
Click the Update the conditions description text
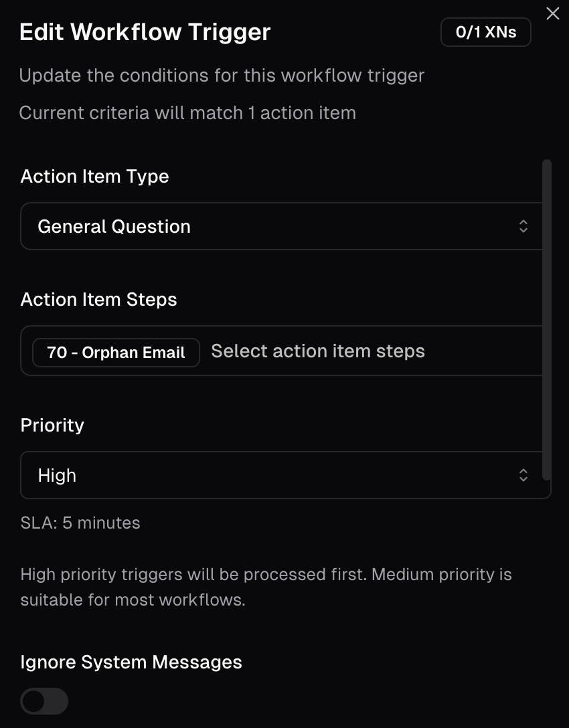(222, 76)
